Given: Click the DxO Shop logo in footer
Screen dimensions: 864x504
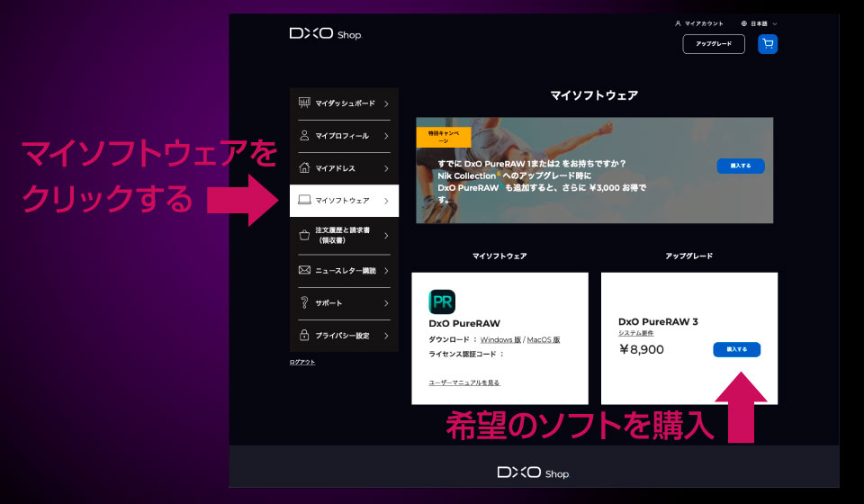Looking at the screenshot, I should tap(533, 473).
